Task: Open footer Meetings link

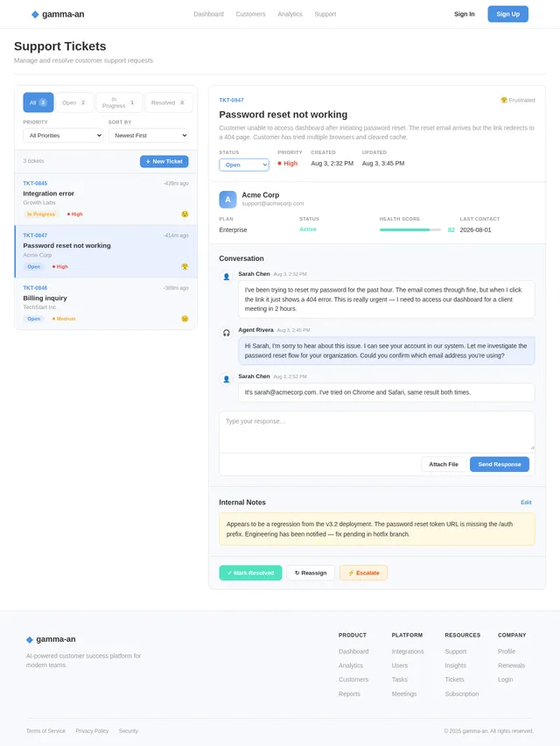Action: pos(404,693)
